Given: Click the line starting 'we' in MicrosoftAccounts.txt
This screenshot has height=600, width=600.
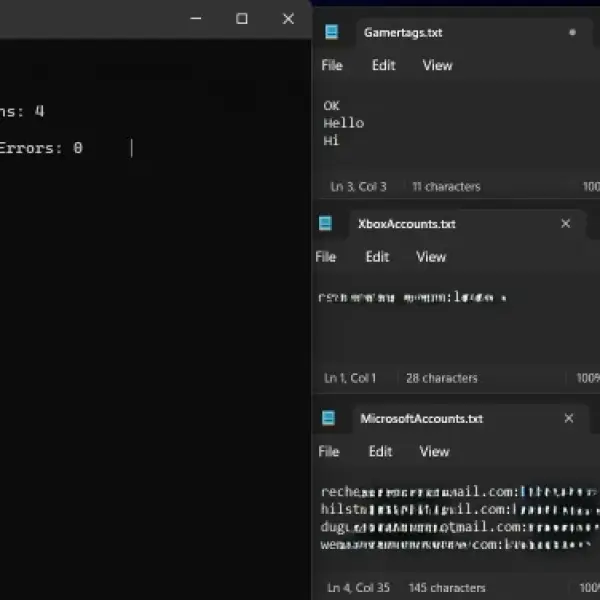Looking at the screenshot, I should [456, 545].
